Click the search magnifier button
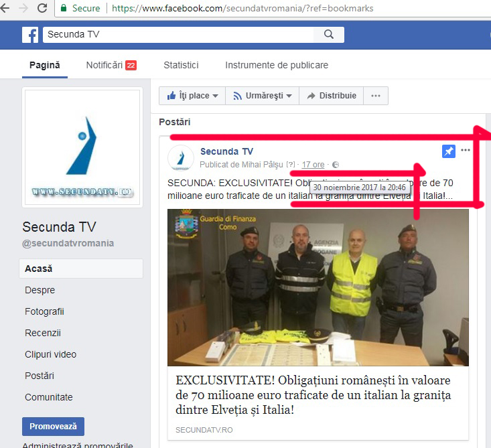Screen dimensions: 491x448 click(328, 35)
